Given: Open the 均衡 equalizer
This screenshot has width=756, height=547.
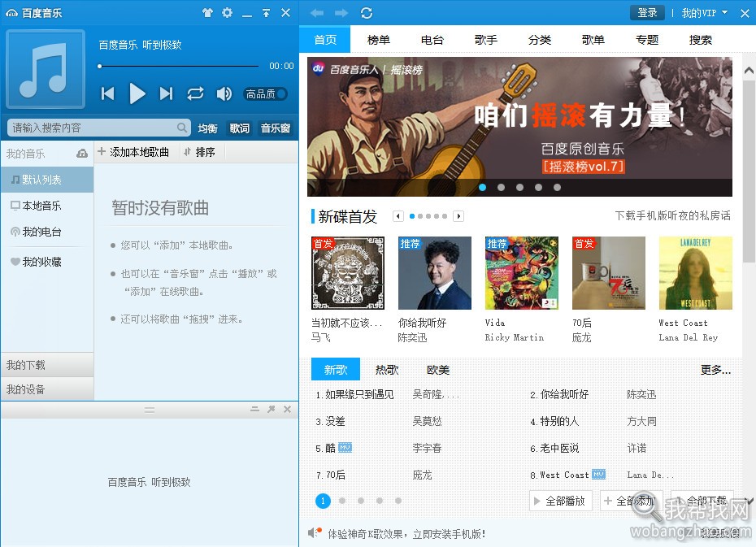Looking at the screenshot, I should [208, 128].
